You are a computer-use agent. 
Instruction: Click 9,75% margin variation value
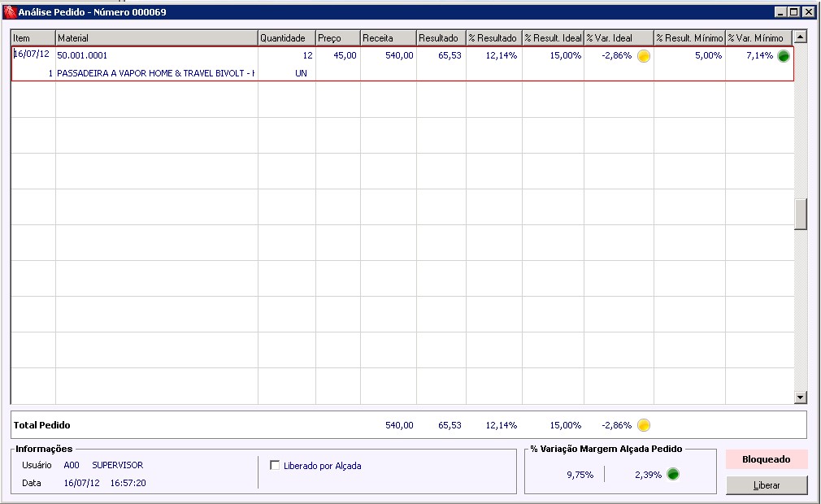(x=580, y=475)
